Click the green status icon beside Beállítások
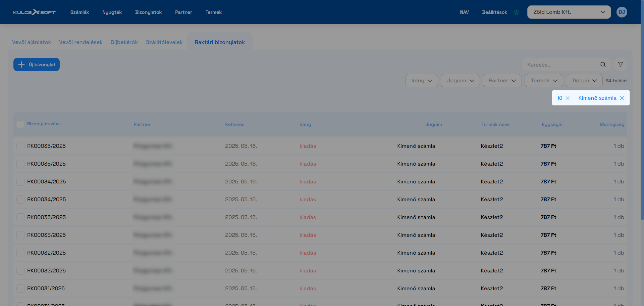 (x=517, y=12)
